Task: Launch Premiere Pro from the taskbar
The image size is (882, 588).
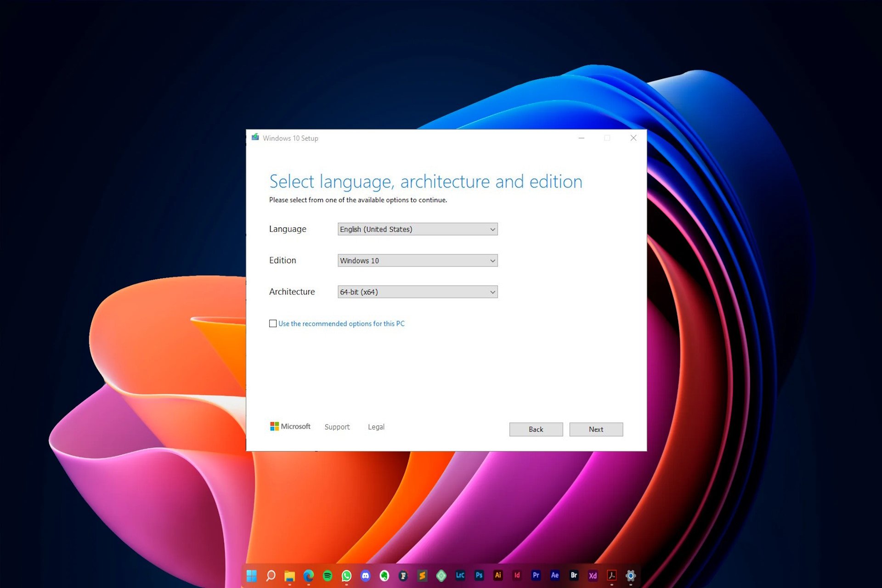Action: tap(536, 575)
